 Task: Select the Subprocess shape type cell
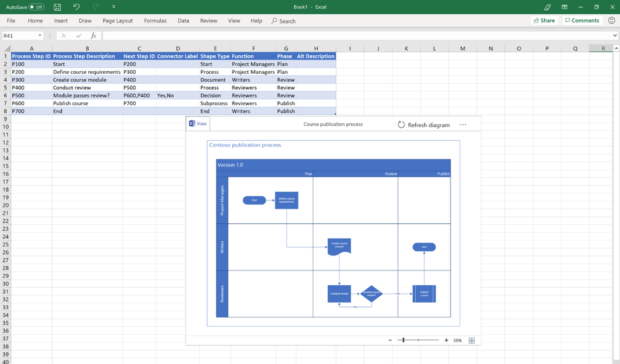point(215,103)
